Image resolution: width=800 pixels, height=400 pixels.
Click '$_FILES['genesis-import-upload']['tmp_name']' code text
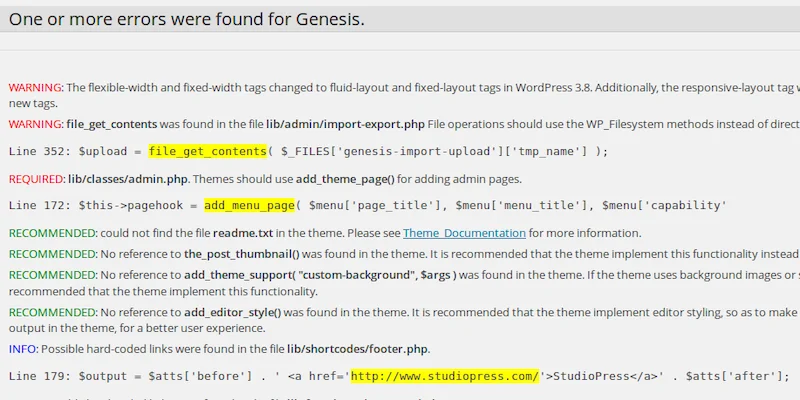(x=434, y=152)
